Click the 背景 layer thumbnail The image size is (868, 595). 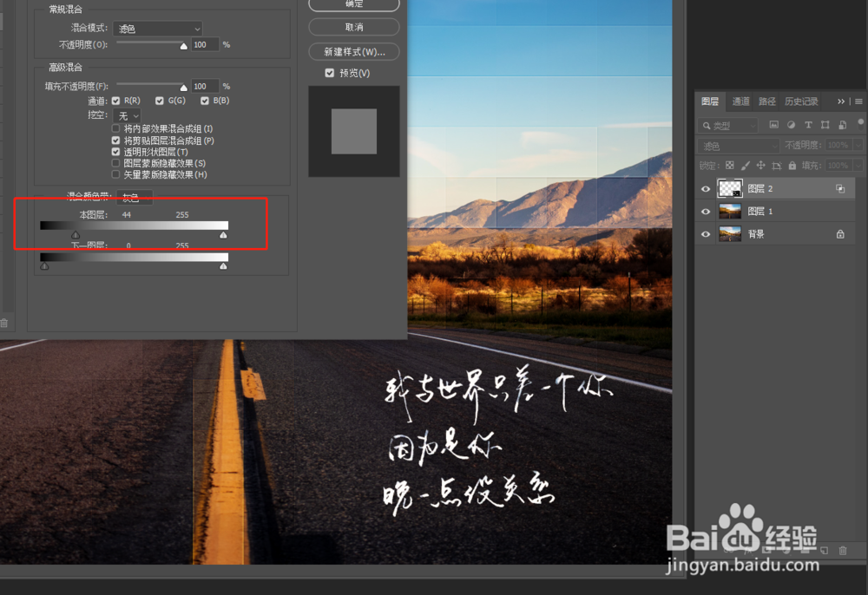point(730,234)
